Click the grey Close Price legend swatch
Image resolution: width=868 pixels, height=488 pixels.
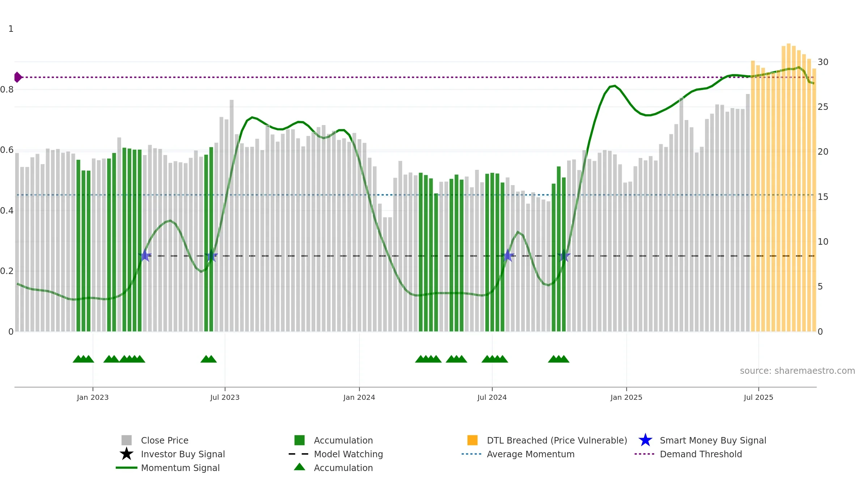tap(126, 440)
